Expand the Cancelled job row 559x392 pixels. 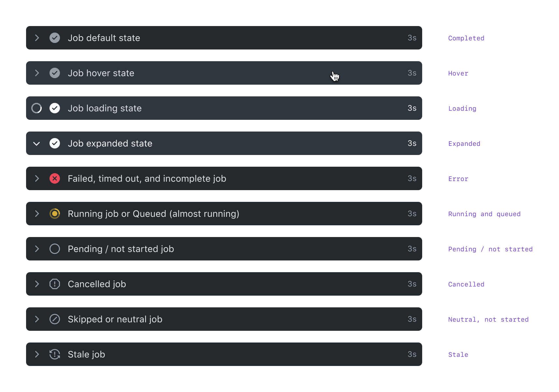[x=36, y=284]
